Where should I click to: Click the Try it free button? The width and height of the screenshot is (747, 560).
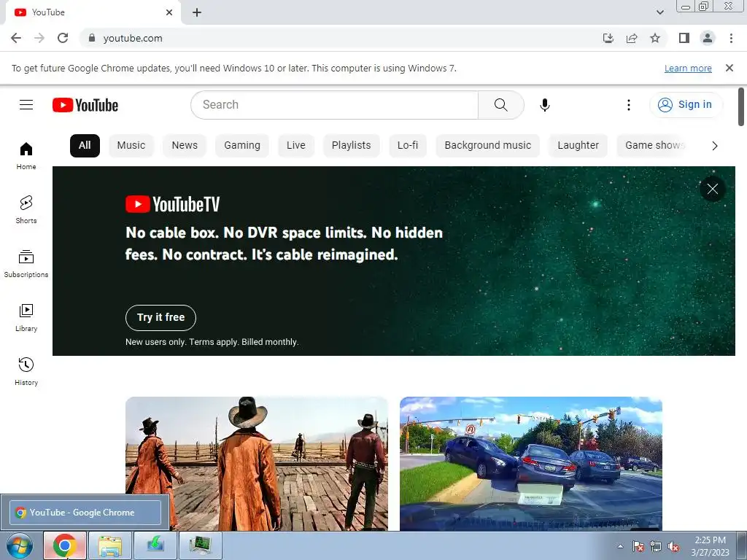click(x=160, y=318)
